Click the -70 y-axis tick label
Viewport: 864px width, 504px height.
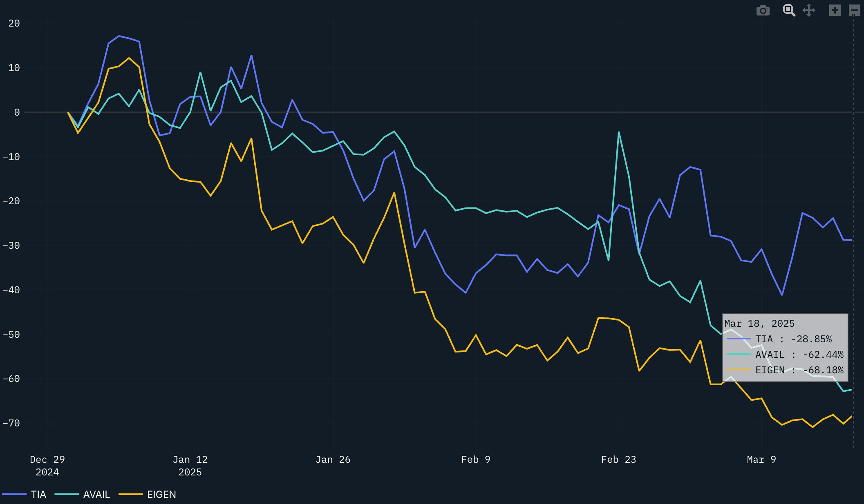11,423
